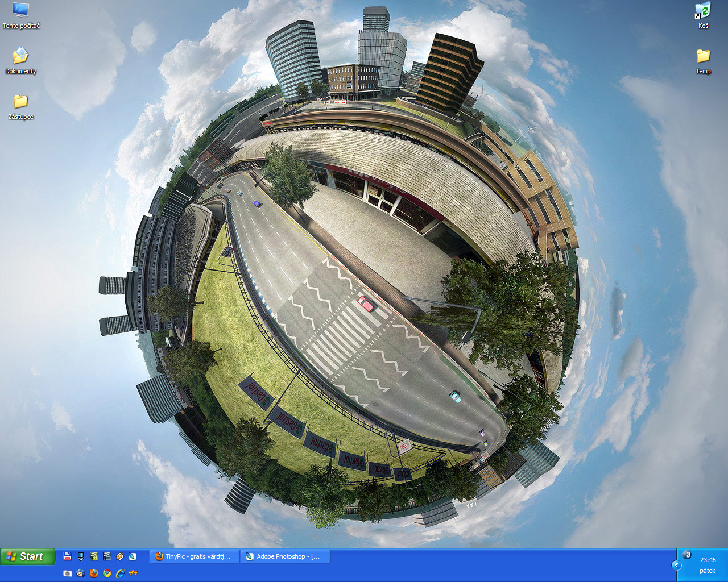Select the Temp folder on the desktop
The height and width of the screenshot is (582, 728).
tap(704, 61)
